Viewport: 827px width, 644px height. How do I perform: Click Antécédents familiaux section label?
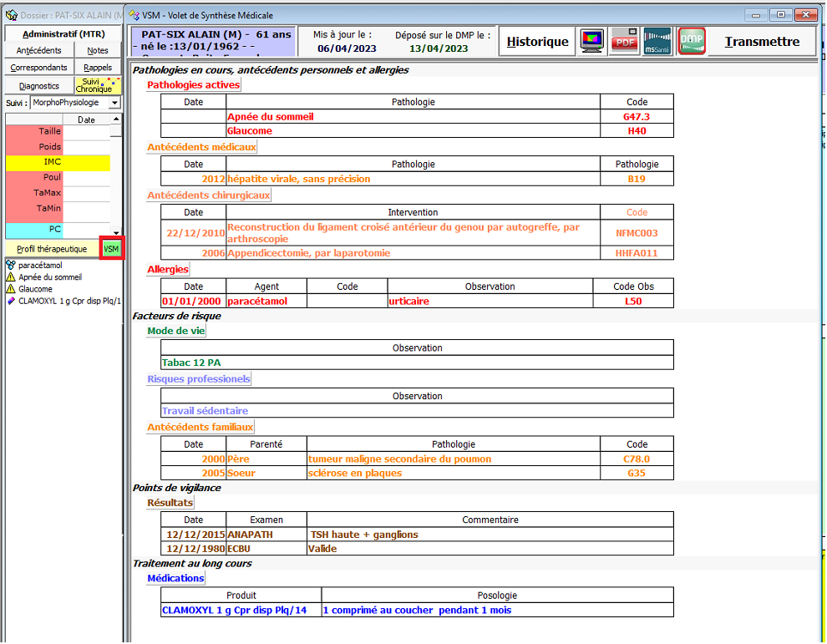200,427
